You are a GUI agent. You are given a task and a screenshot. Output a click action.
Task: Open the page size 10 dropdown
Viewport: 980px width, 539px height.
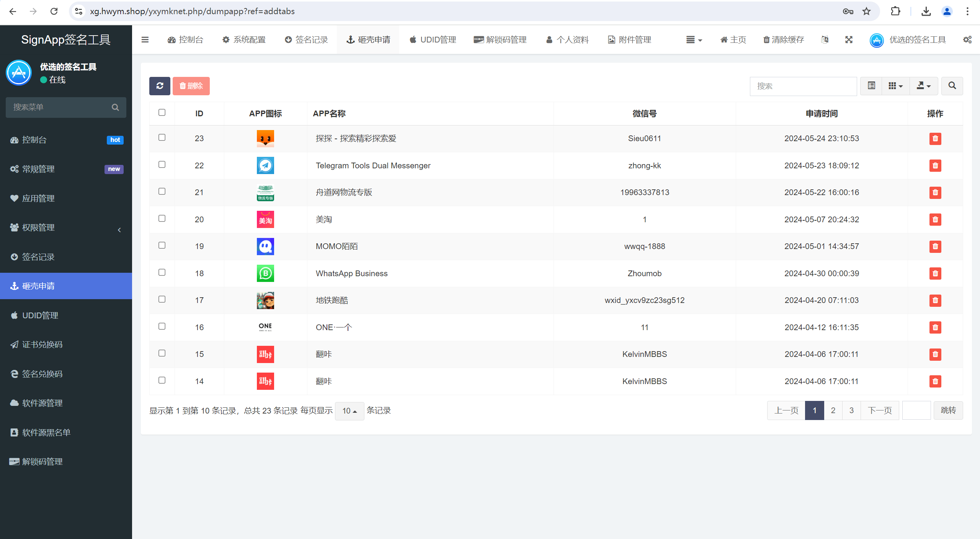[x=350, y=411]
